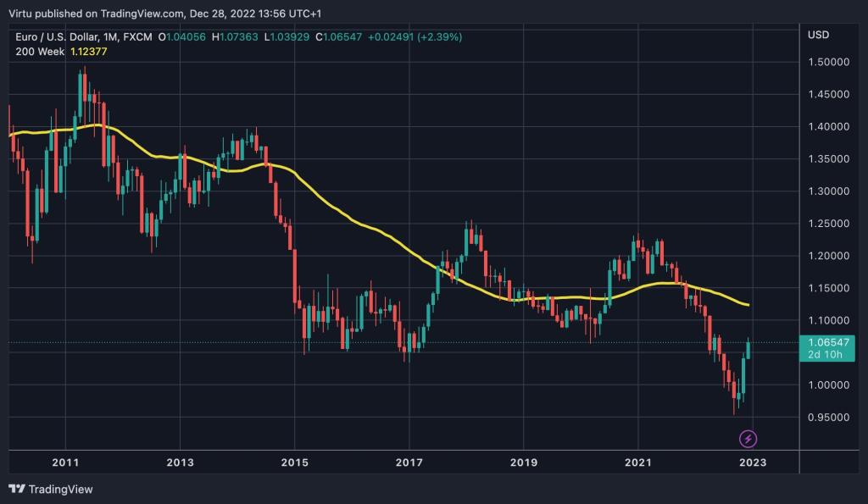The width and height of the screenshot is (868, 504).
Task: Click the 0.95000 price axis label
Action: pyautogui.click(x=829, y=417)
